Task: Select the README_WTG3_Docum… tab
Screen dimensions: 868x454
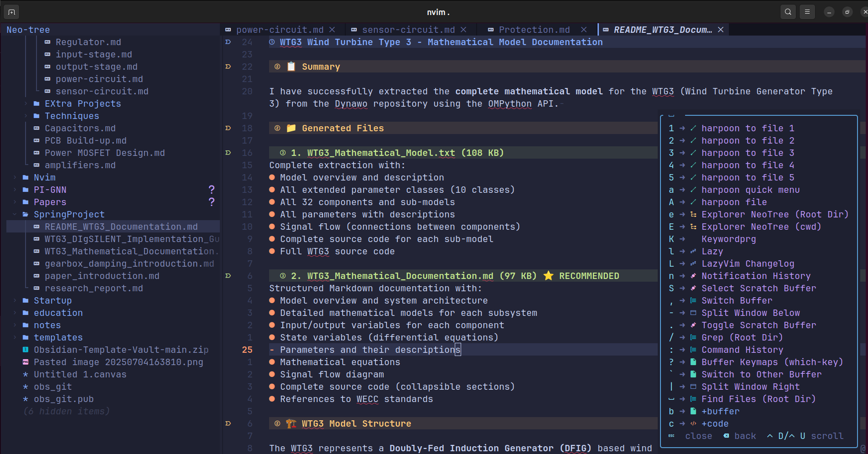Action: coord(662,30)
